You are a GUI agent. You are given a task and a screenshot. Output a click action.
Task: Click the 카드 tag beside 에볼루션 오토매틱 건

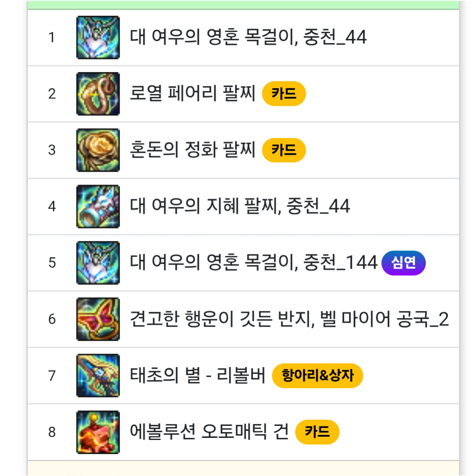tap(317, 432)
